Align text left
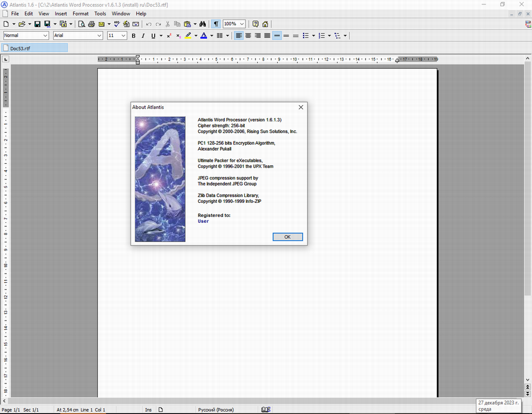Viewport: 532px width, 414px height. point(239,36)
